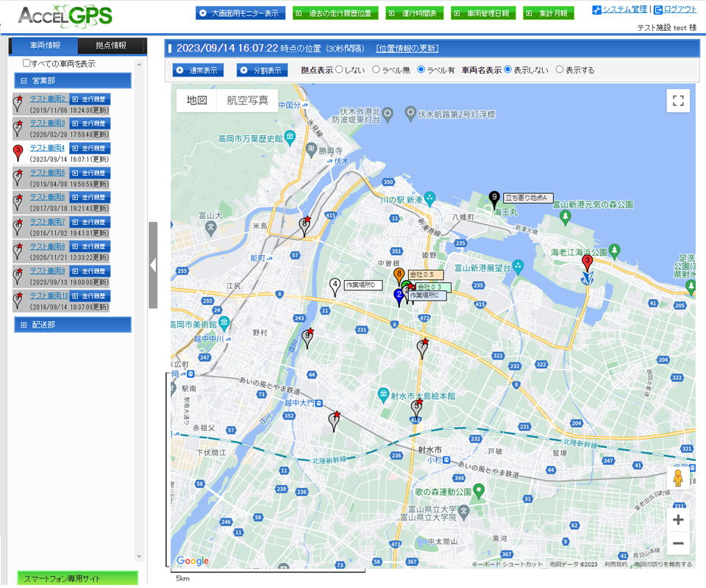Click red vehicle marker 3 on the map
Screen dimensions: 706x588
(x=587, y=262)
